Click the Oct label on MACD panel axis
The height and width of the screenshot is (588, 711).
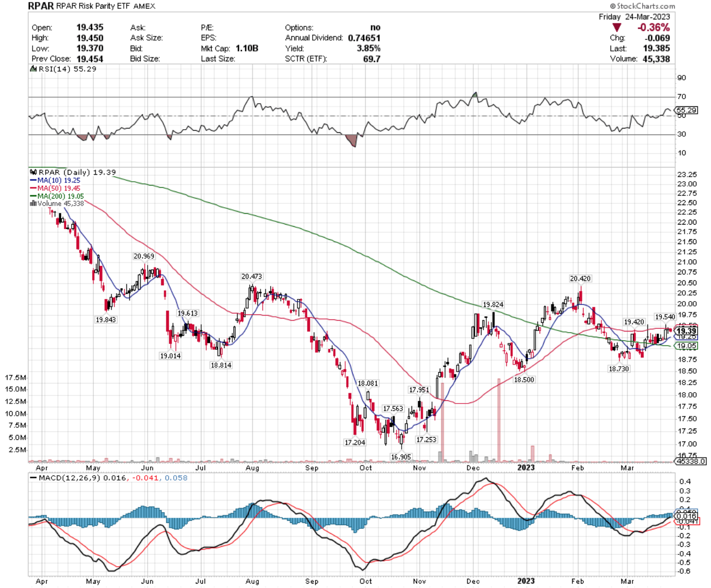366,581
